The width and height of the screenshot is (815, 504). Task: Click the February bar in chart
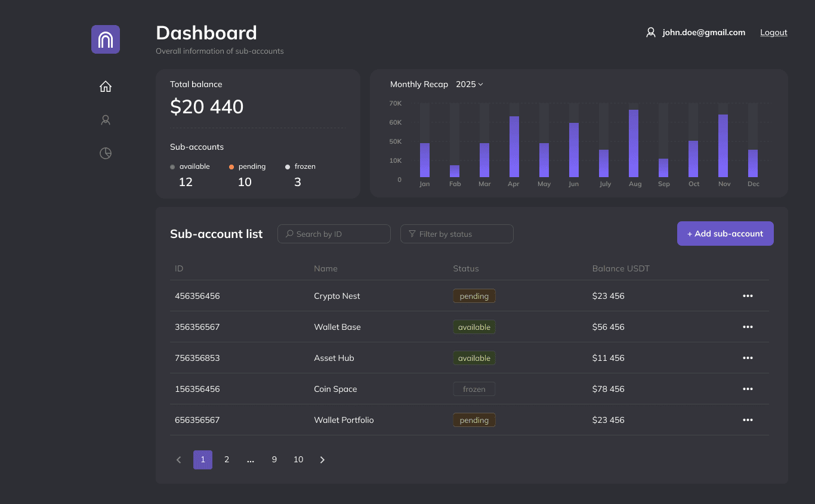pos(455,171)
